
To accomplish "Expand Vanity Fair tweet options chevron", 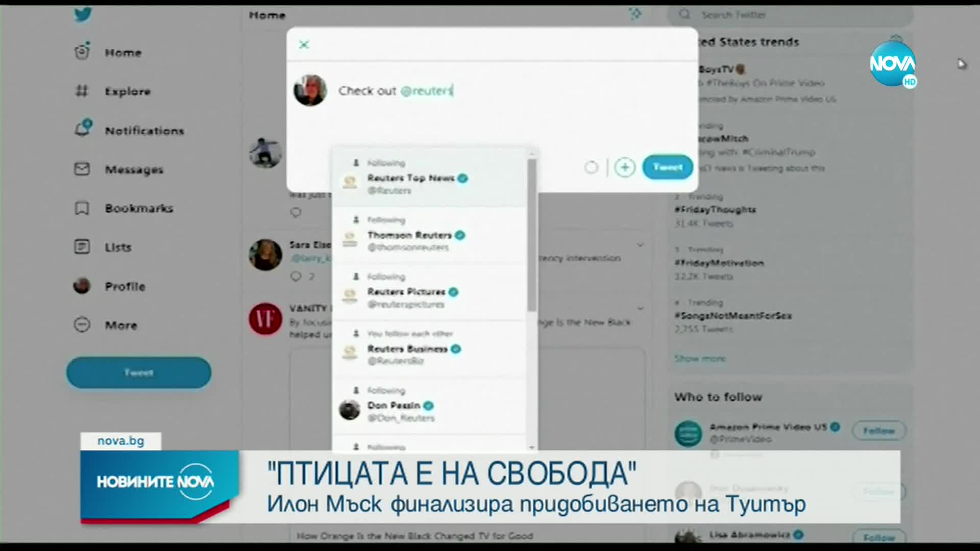I will click(640, 308).
